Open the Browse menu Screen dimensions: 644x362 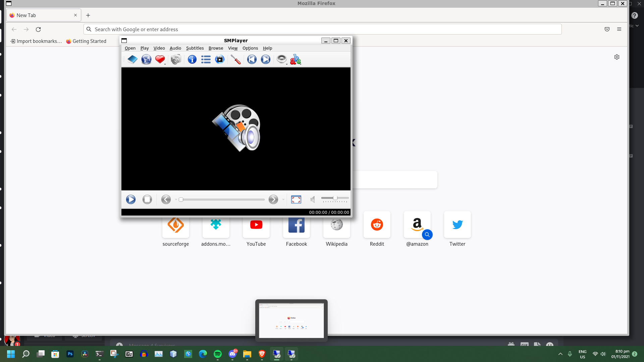(x=216, y=48)
